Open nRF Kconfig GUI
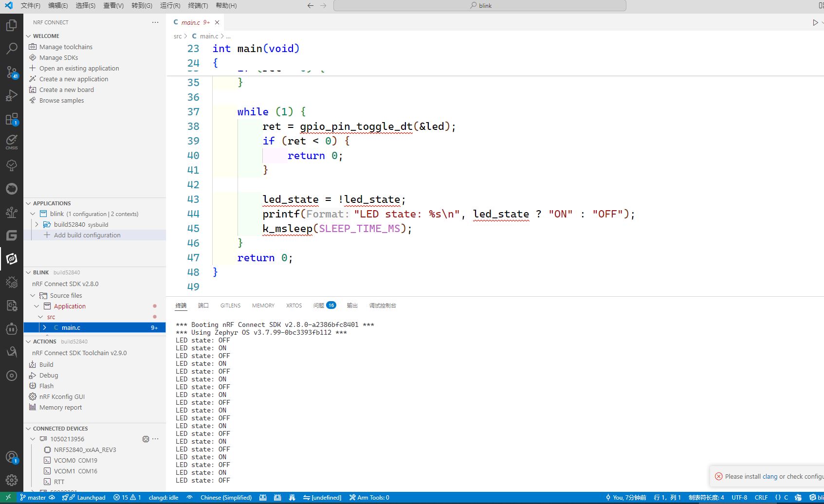 click(62, 397)
